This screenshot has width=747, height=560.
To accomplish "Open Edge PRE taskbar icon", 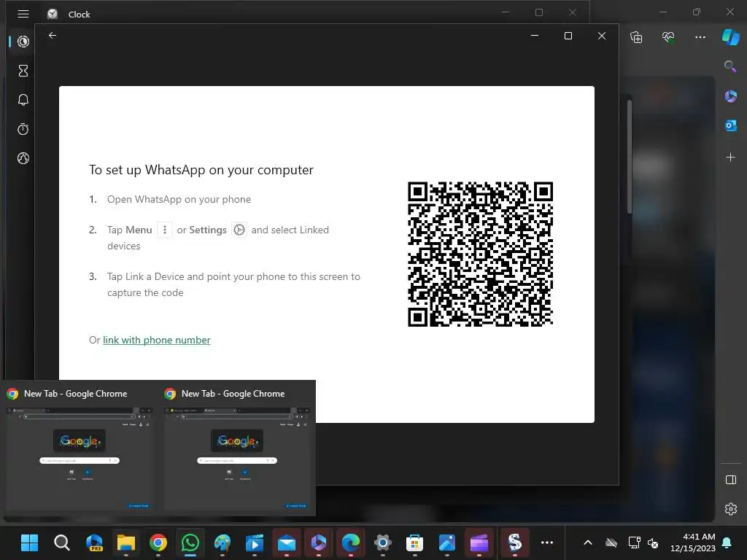I will (94, 542).
